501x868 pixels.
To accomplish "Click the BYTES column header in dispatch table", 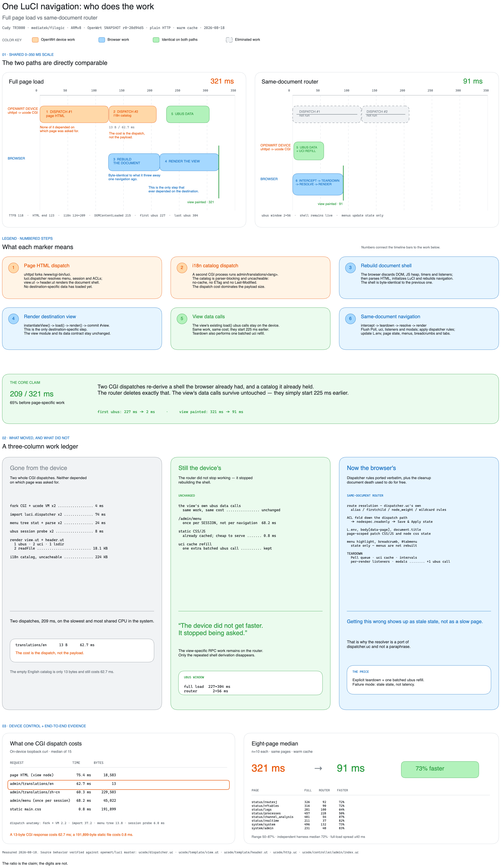I will pyautogui.click(x=98, y=763).
